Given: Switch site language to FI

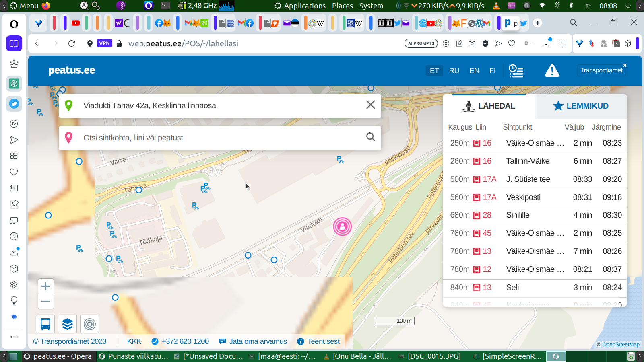Looking at the screenshot, I should point(492,71).
